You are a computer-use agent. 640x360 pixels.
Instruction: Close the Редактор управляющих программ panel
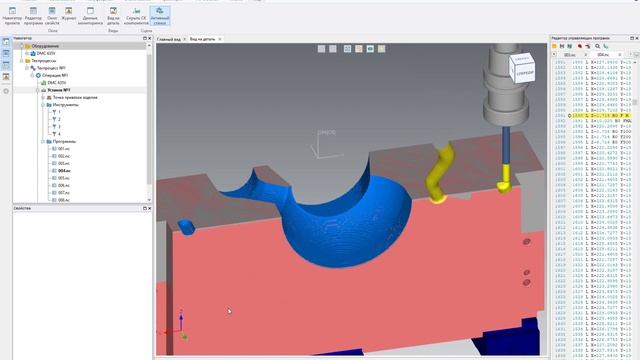point(637,38)
